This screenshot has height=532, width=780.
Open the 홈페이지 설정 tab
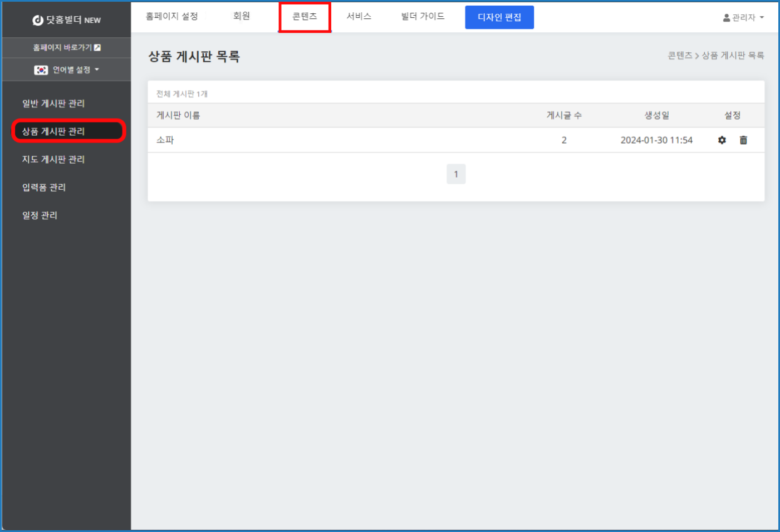point(171,17)
